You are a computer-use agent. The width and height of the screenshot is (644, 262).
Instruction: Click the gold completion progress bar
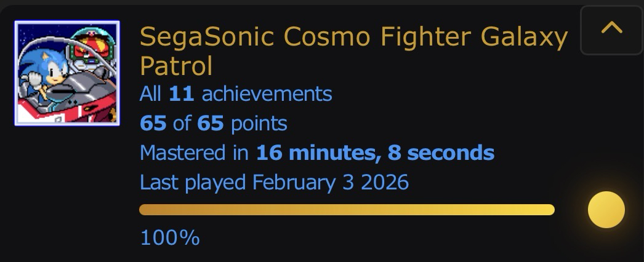point(347,210)
